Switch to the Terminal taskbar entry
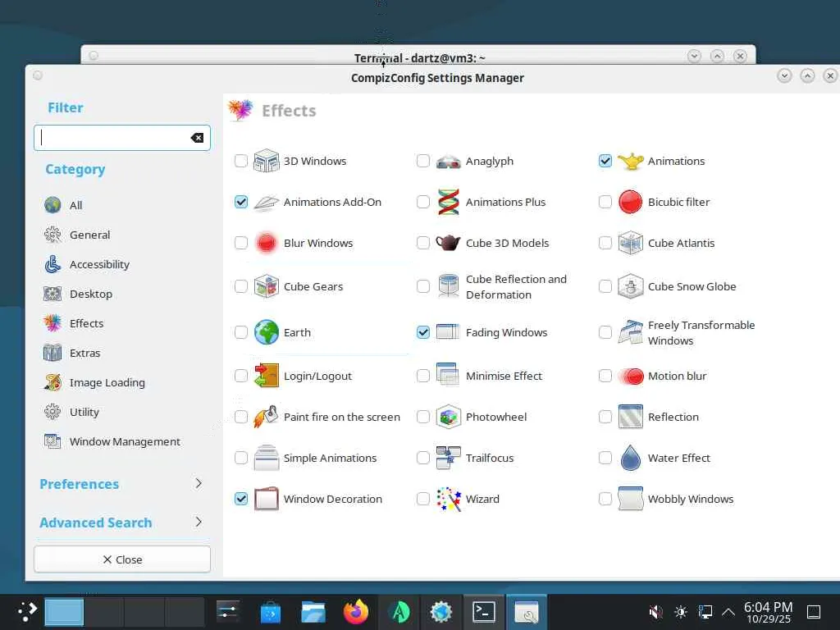840x630 pixels. click(484, 612)
